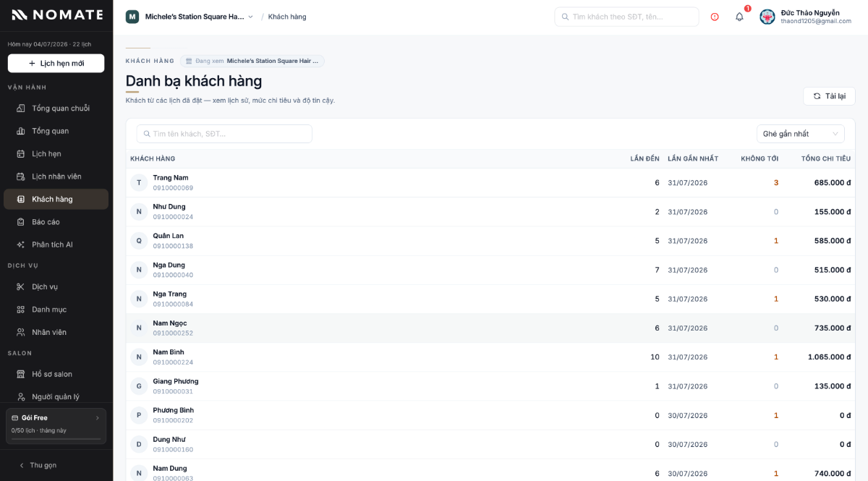Click the Không tới column header
This screenshot has width=868, height=481.
(x=759, y=158)
